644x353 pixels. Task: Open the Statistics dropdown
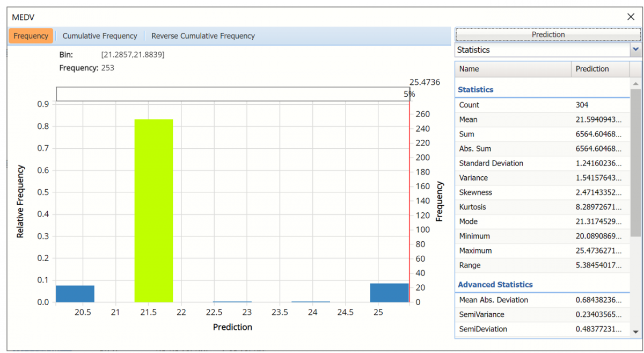tap(542, 50)
